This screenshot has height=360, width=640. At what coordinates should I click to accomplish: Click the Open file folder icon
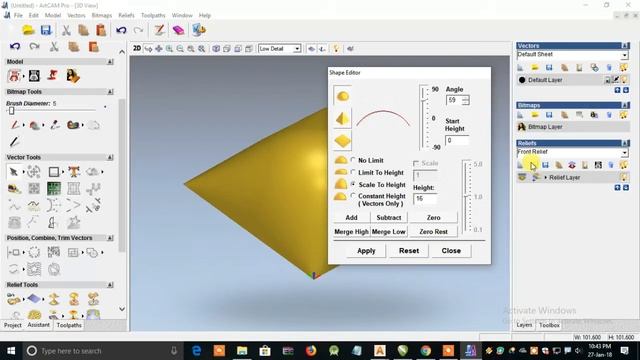point(28,30)
